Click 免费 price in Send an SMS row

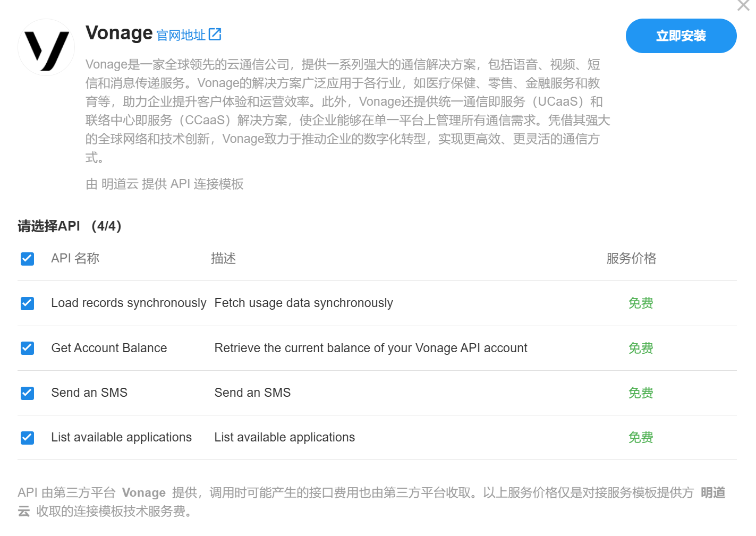(x=641, y=393)
